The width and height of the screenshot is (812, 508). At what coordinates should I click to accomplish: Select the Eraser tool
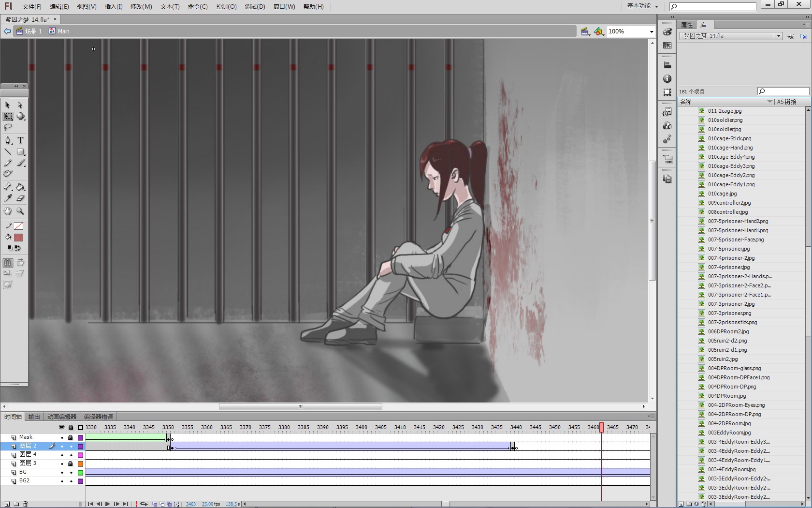pos(20,198)
